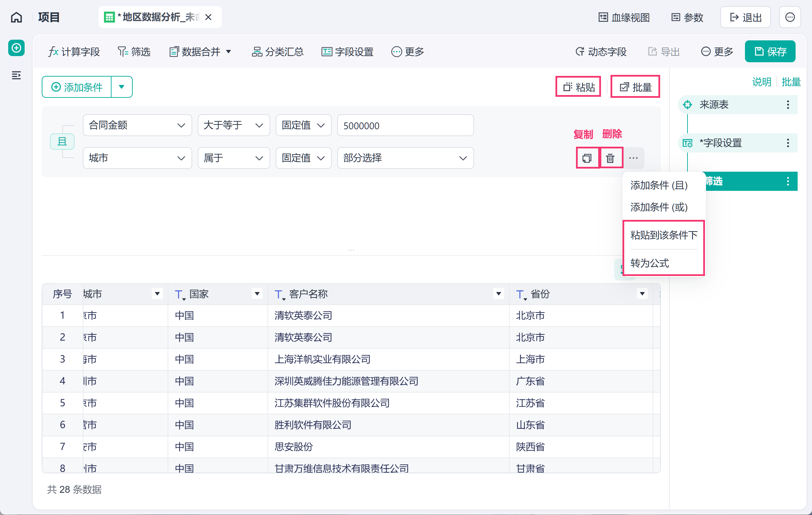
Task: Open the 城市 field dropdown
Action: [137, 158]
